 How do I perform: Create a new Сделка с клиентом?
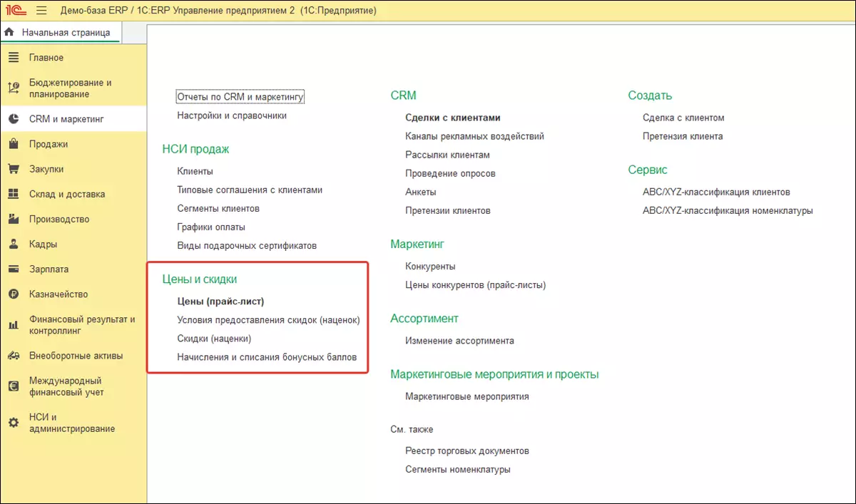tap(683, 118)
